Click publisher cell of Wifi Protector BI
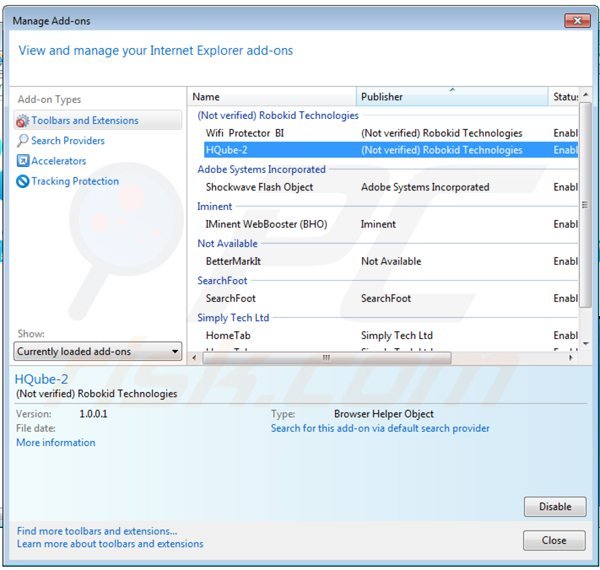The image size is (600, 570). pos(442,133)
